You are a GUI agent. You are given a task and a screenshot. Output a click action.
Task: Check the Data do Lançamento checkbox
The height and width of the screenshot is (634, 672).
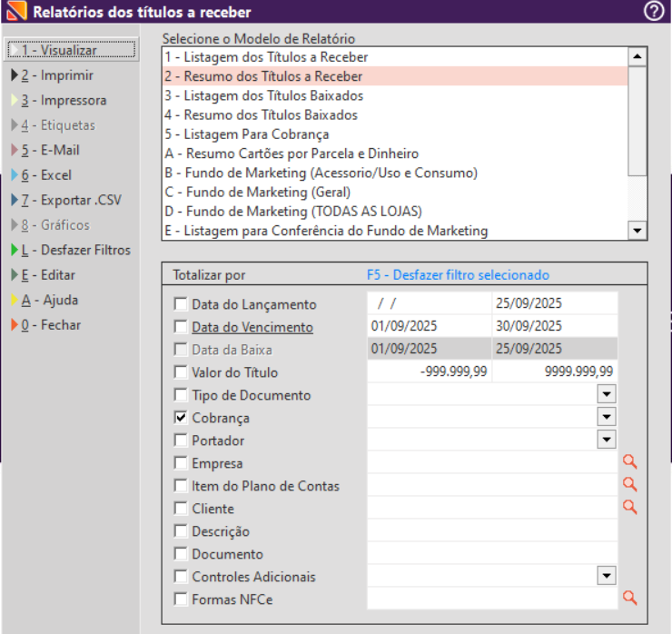point(181,304)
